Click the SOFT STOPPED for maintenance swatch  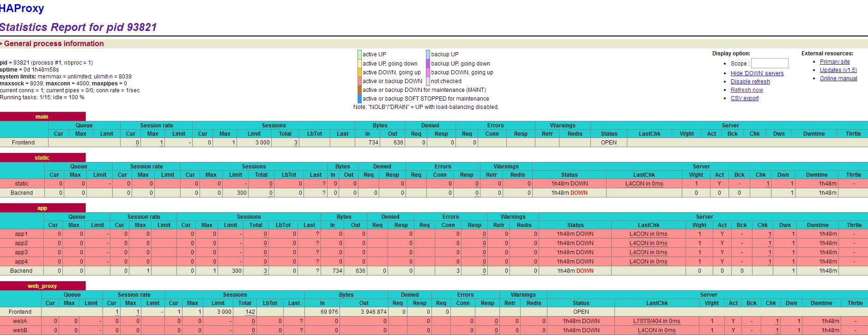(359, 99)
